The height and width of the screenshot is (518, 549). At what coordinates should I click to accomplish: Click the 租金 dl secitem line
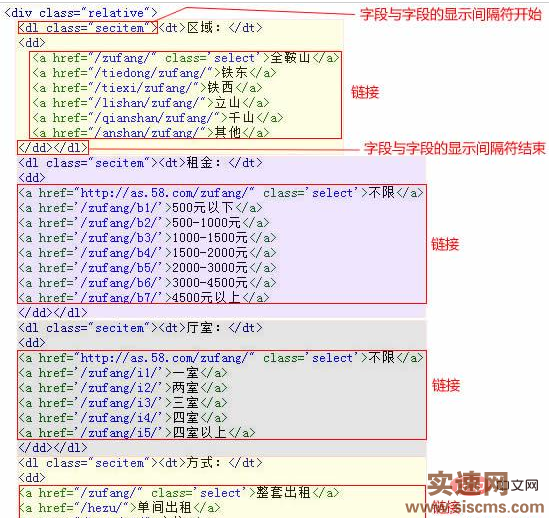point(140,163)
